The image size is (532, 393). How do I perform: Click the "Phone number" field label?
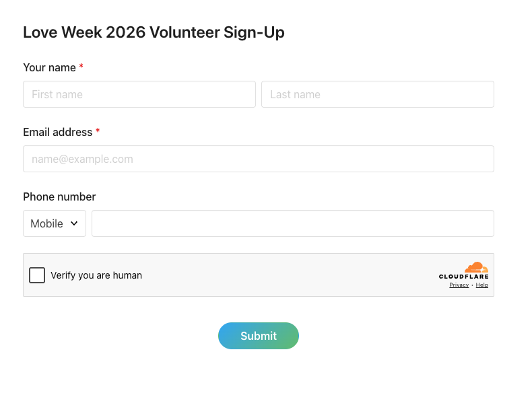tap(59, 196)
